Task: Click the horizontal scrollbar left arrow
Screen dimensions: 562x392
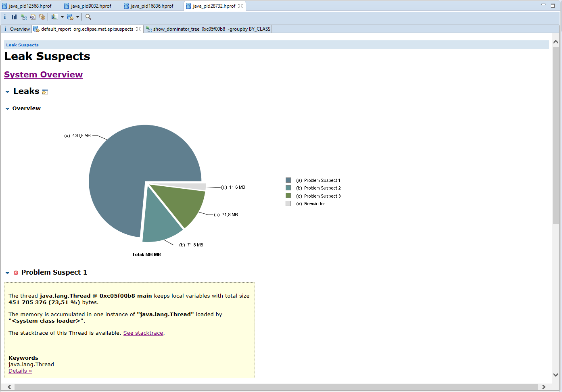Action: click(9, 387)
